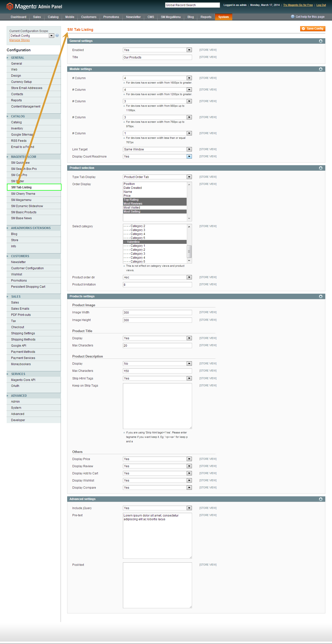Open the SM MegaMenu menu
The height and width of the screenshot is (644, 332).
point(171,17)
